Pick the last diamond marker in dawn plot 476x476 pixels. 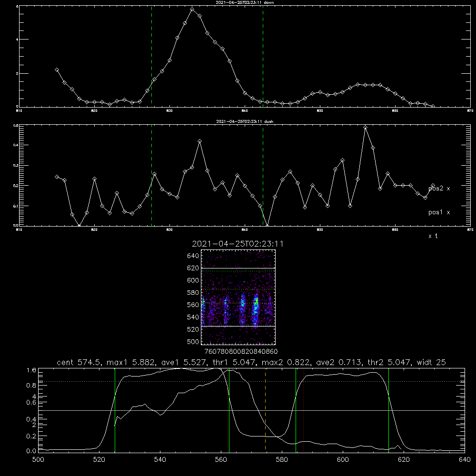[433, 106]
